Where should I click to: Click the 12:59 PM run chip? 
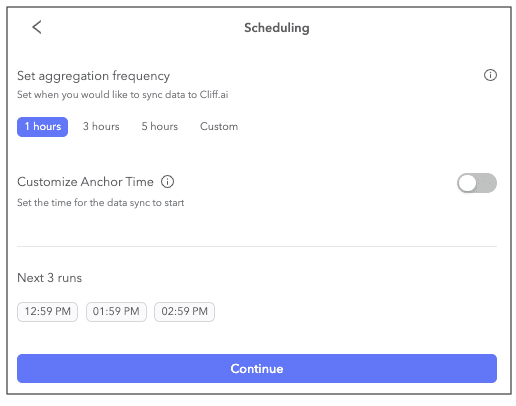(x=47, y=312)
